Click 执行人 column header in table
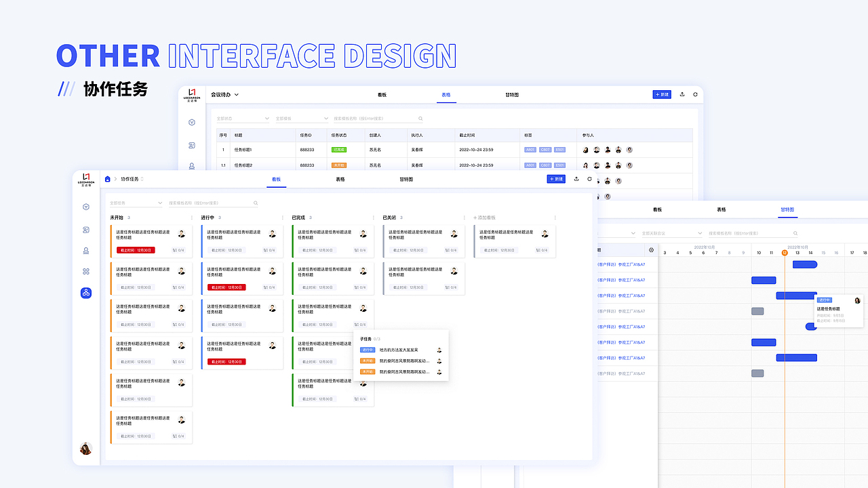868x488 pixels. pos(417,135)
